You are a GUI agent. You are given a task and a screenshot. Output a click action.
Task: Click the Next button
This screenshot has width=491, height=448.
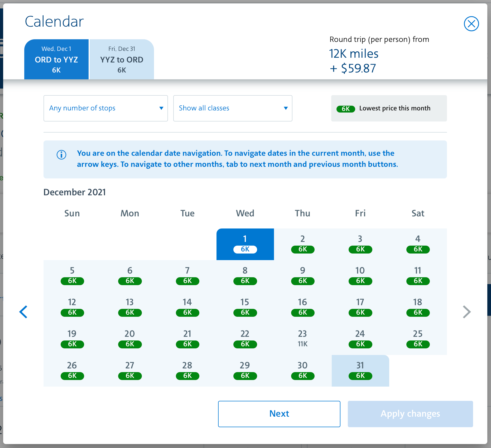pyautogui.click(x=279, y=414)
